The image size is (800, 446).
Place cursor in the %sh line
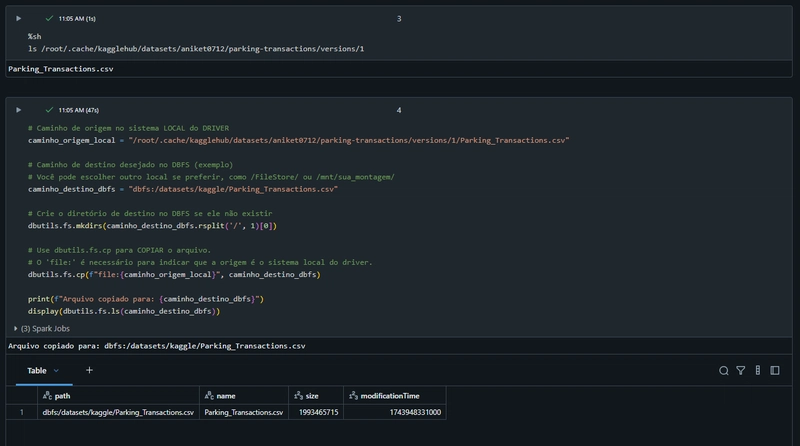[x=35, y=36]
